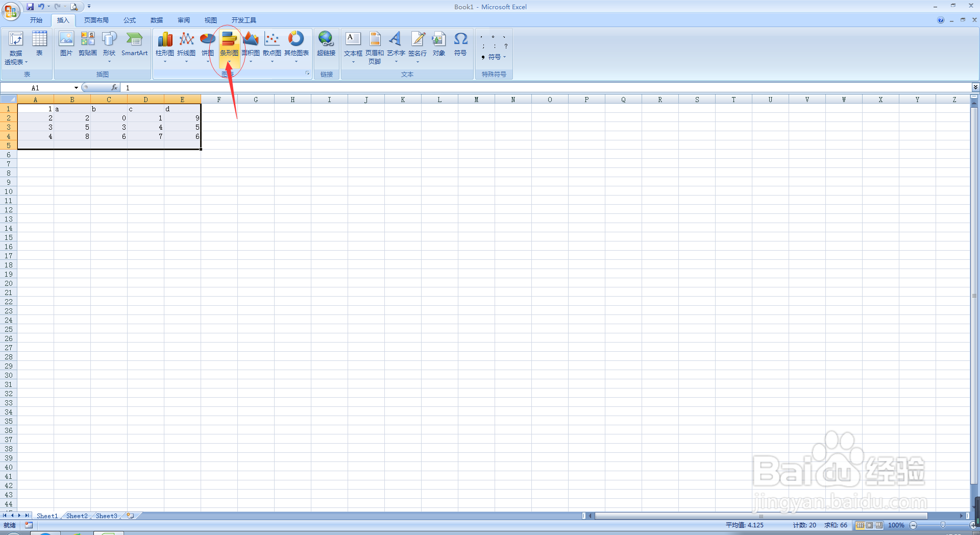This screenshot has height=535, width=980.
Task: Expand the undo history dropdown arrow
Action: coord(49,7)
